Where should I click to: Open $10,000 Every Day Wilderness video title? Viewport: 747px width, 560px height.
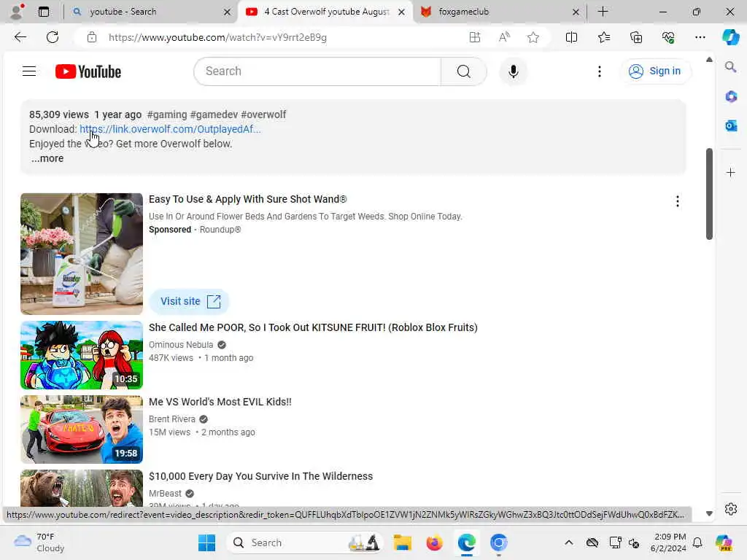pyautogui.click(x=260, y=476)
